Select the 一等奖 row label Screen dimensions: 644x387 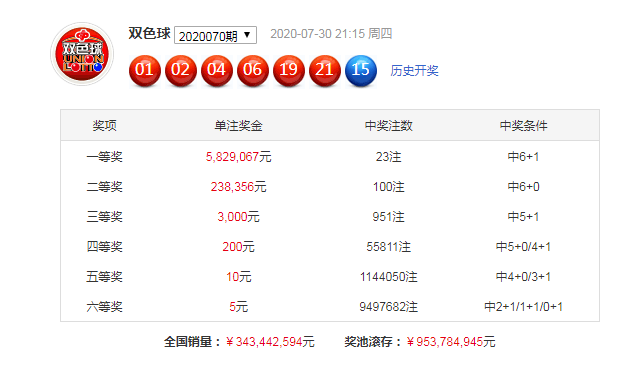point(104,157)
